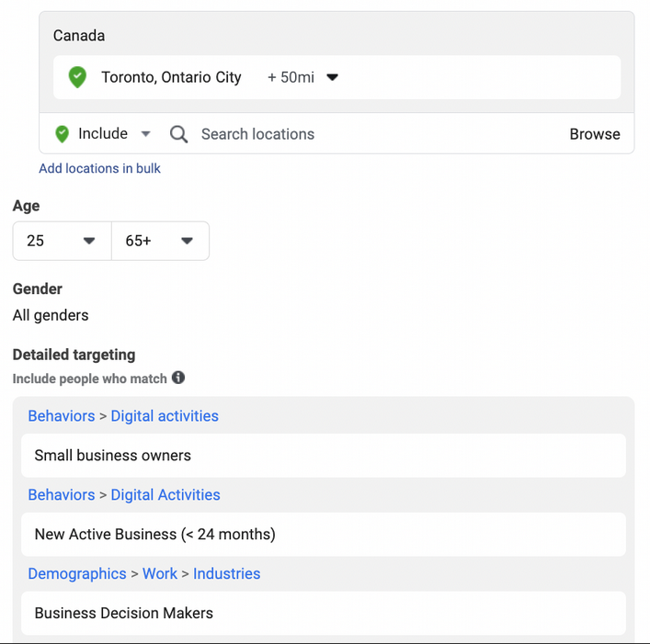Click Add locations in bulk link

(x=99, y=168)
